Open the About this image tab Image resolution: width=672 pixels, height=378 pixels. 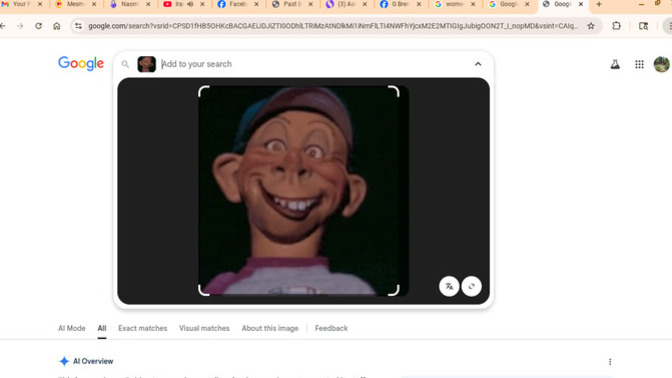[x=270, y=328]
